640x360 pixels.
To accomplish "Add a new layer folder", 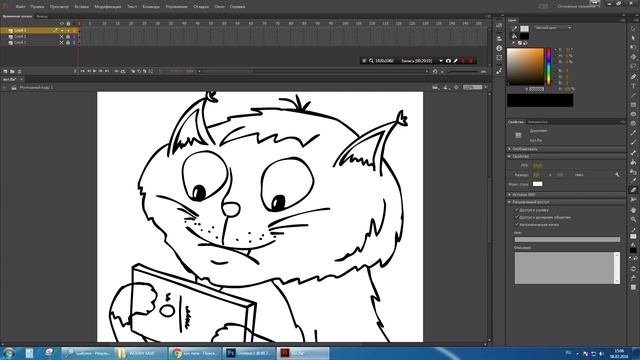I will [12, 71].
